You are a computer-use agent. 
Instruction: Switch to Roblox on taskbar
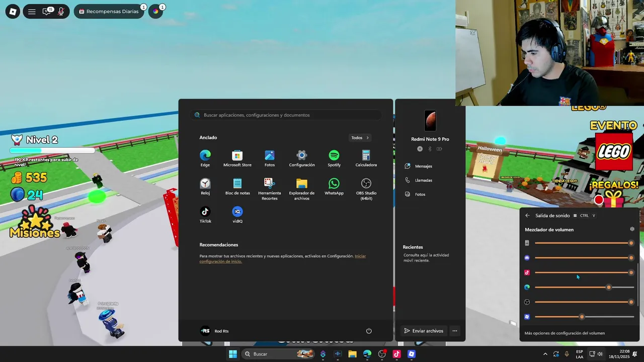412,354
